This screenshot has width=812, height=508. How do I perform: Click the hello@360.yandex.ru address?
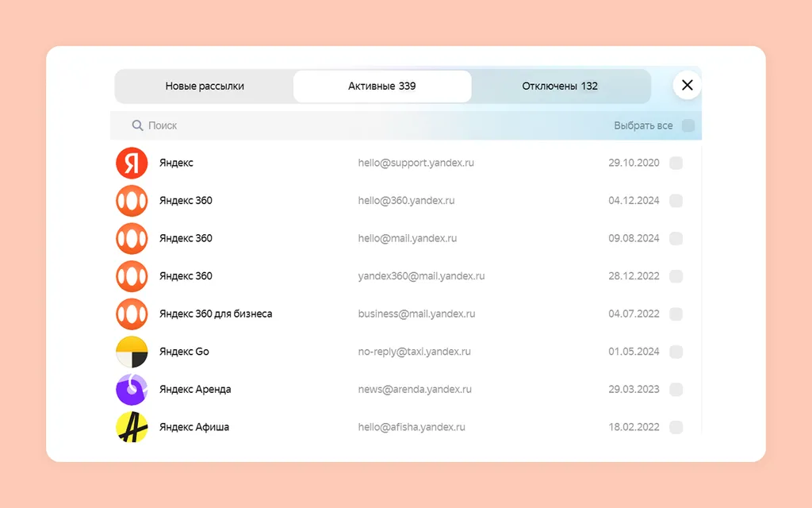pyautogui.click(x=406, y=201)
